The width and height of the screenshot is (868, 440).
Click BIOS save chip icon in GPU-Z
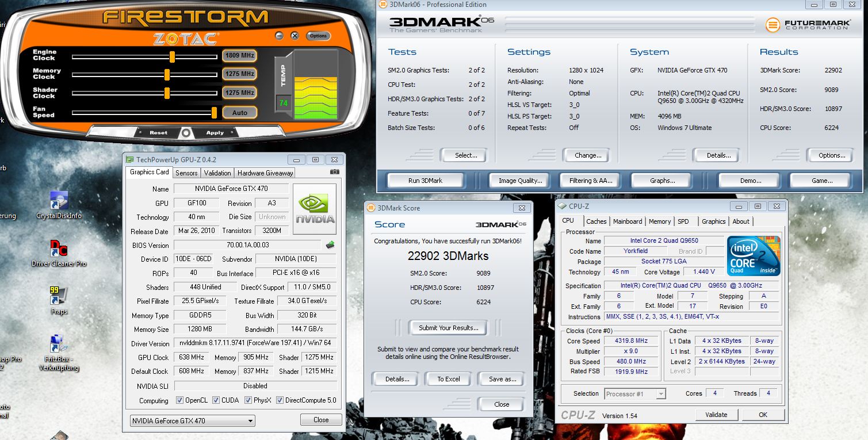[330, 245]
